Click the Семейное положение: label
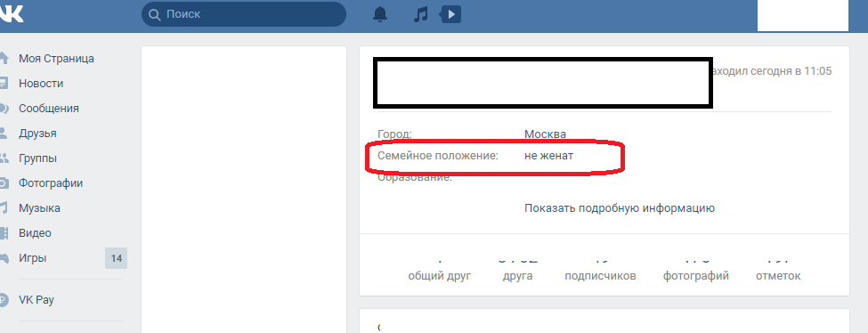This screenshot has height=333, width=868. (x=438, y=156)
